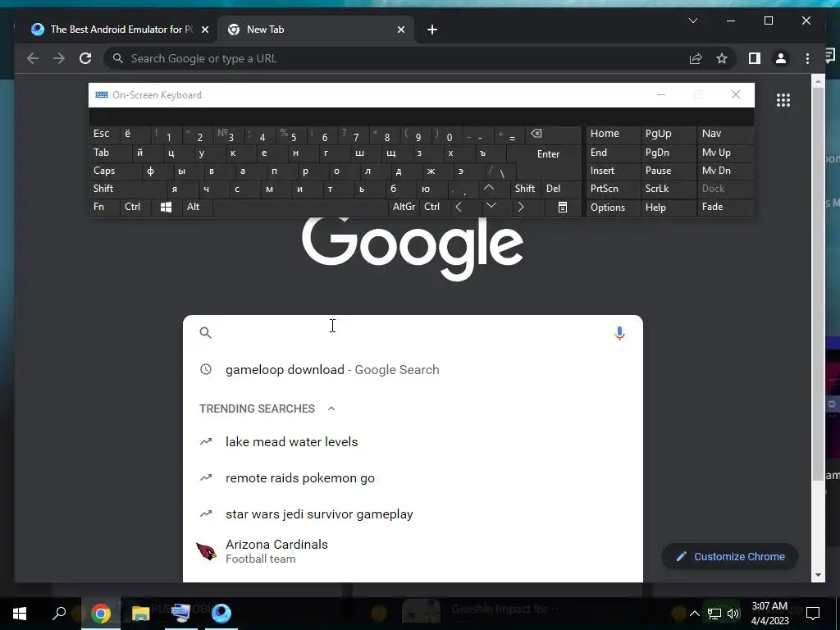This screenshot has height=630, width=840.
Task: Open the volume control in system tray
Action: coord(733,614)
